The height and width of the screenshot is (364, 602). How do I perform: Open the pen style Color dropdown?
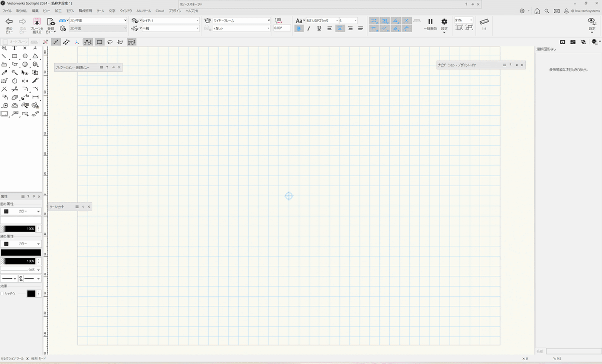[x=21, y=244]
